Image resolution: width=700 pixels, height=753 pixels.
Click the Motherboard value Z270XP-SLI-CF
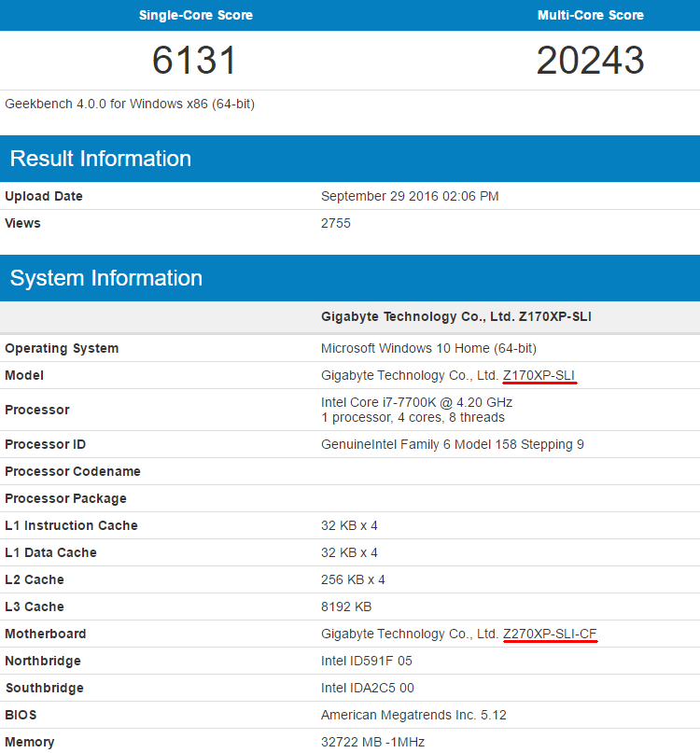[x=459, y=634]
